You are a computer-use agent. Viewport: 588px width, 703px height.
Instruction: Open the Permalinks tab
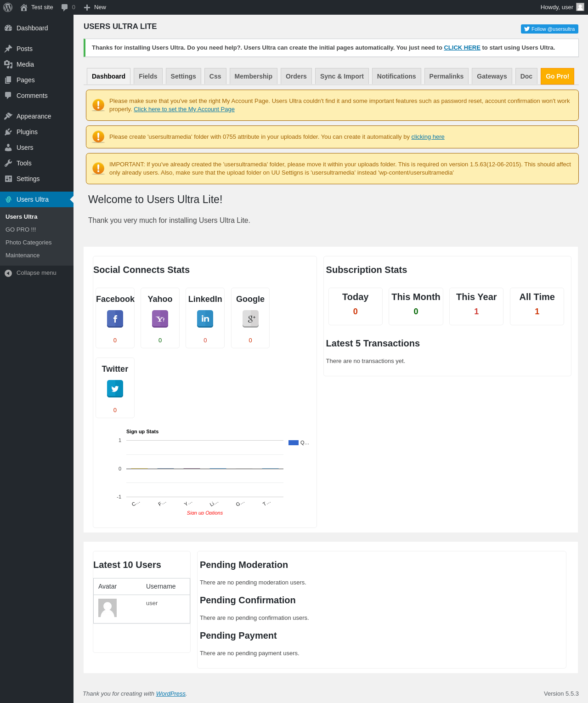point(447,76)
